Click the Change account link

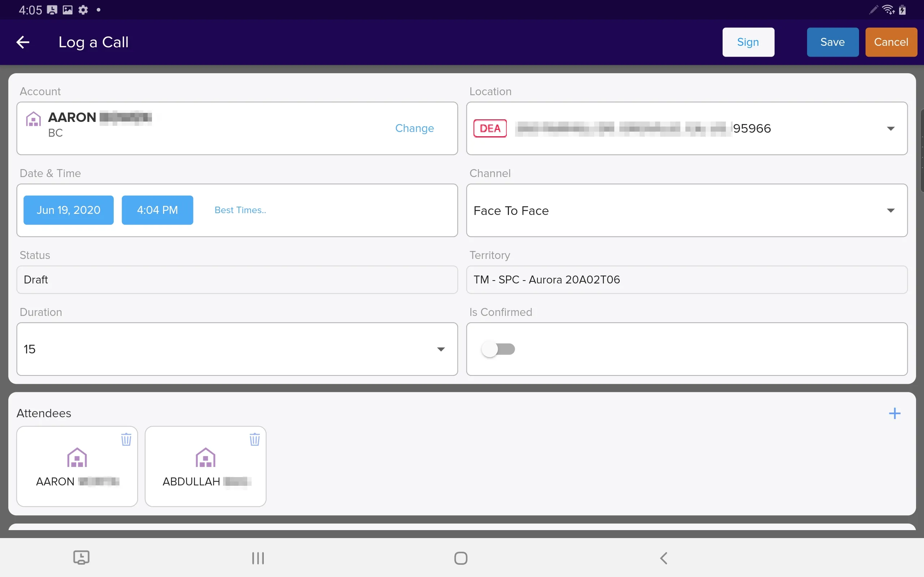[x=414, y=128]
